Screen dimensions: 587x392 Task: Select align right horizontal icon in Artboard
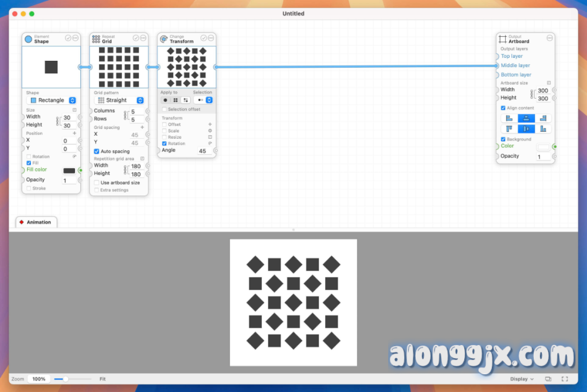[543, 119]
